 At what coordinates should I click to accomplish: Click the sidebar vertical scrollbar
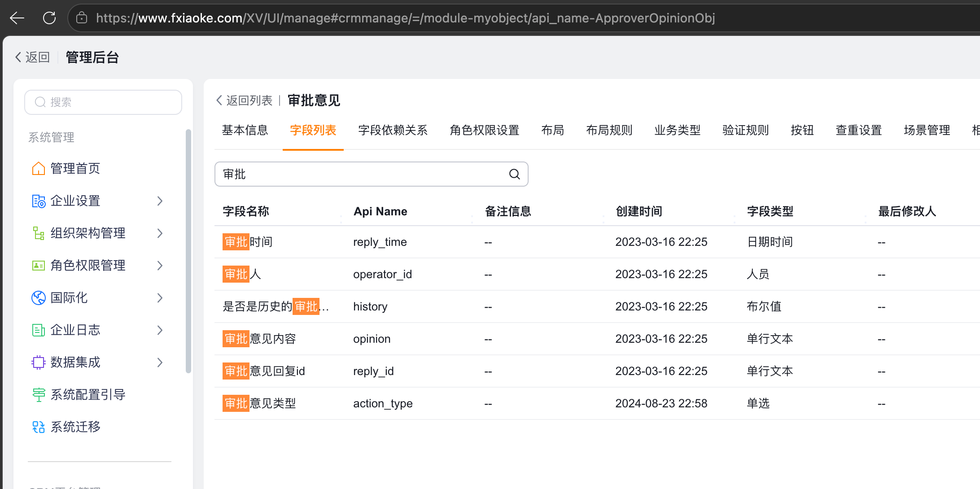click(x=188, y=251)
